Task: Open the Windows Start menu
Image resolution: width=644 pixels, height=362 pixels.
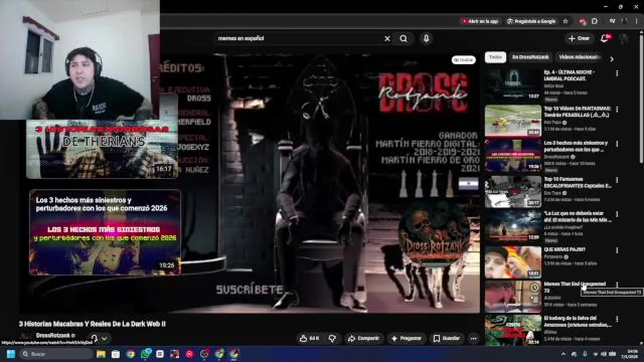Action: tap(11, 354)
